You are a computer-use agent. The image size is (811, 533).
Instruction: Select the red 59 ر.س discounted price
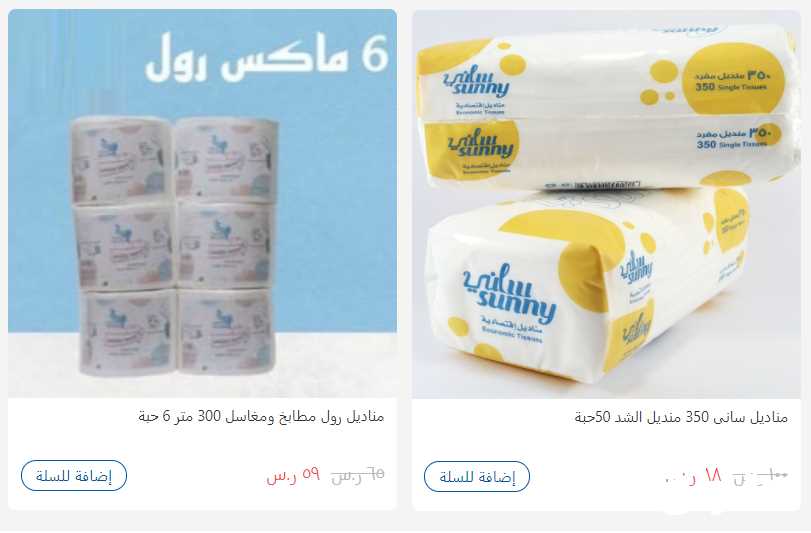click(x=293, y=475)
